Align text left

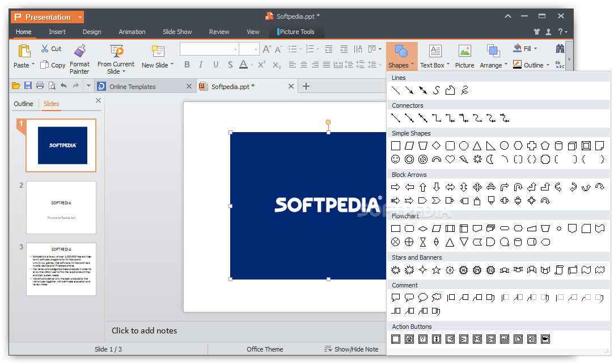coord(292,65)
